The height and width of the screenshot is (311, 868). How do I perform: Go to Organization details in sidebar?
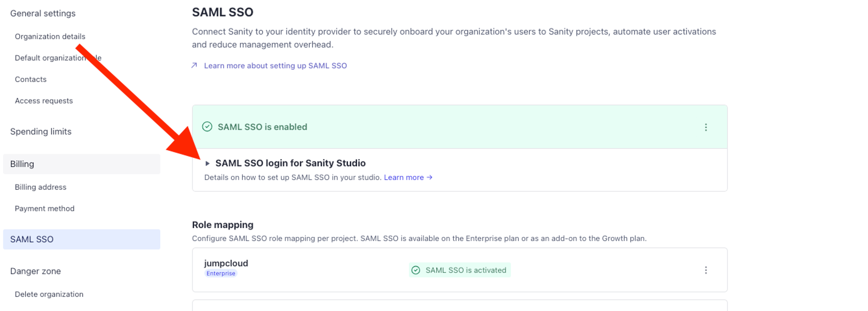[x=50, y=36]
